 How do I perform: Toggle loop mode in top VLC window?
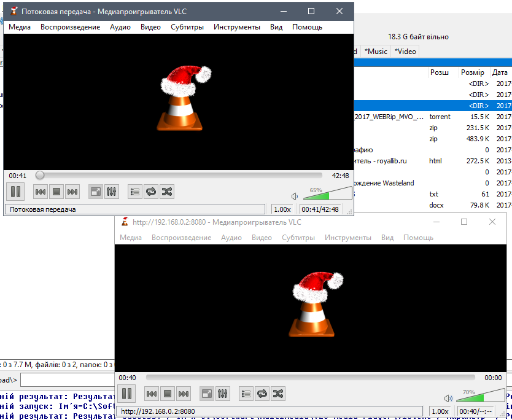(151, 192)
